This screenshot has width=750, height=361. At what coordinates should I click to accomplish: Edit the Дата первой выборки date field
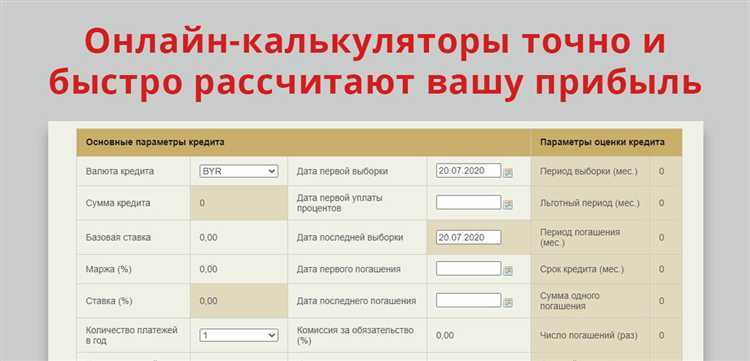[x=468, y=171]
